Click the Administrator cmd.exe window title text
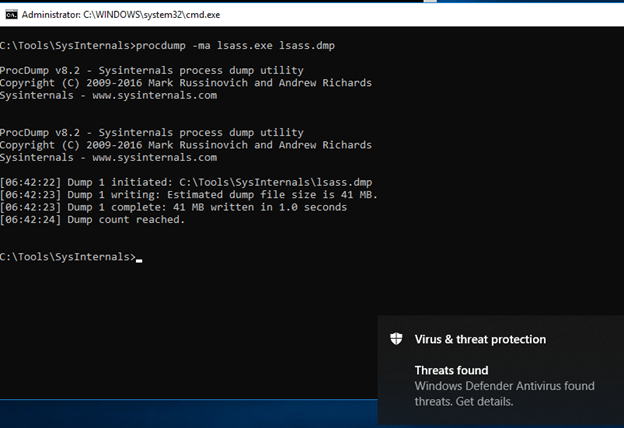The height and width of the screenshot is (428, 624). pos(121,15)
